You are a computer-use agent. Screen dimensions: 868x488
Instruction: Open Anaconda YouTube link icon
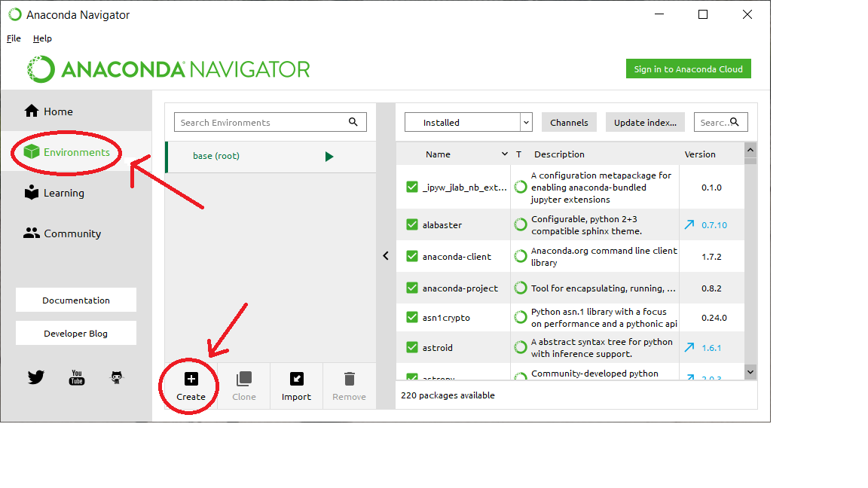click(x=76, y=377)
